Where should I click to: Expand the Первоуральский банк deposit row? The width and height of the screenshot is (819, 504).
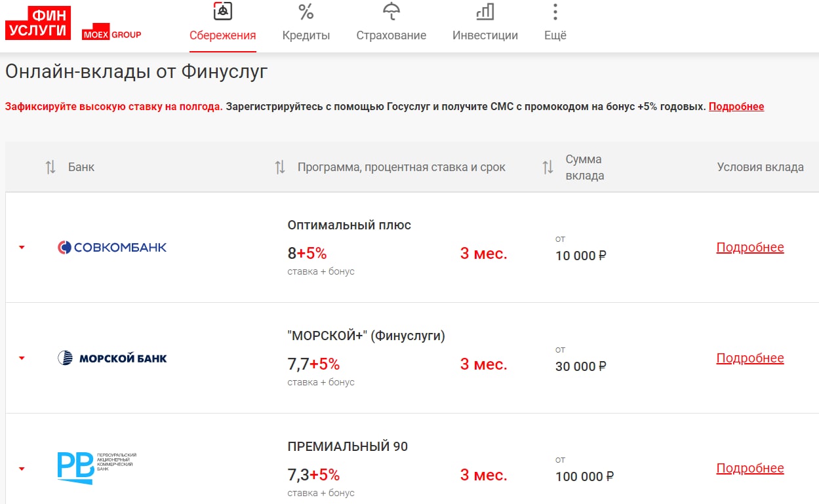click(22, 469)
